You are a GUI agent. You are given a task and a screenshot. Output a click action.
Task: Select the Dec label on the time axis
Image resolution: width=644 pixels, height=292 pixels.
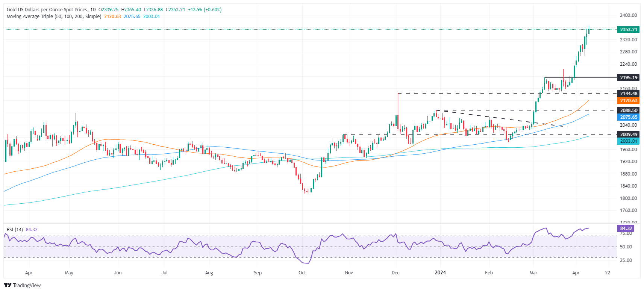coord(395,273)
